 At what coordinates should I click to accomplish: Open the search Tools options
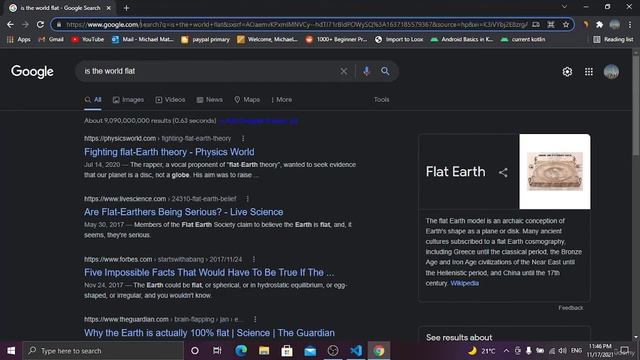pos(382,100)
